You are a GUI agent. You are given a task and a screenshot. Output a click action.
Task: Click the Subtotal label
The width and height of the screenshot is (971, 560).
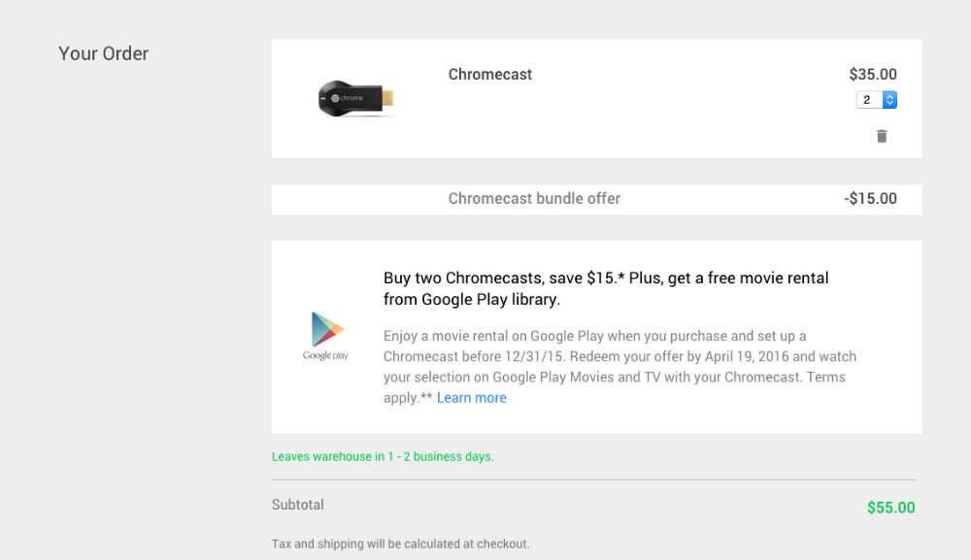click(x=298, y=505)
